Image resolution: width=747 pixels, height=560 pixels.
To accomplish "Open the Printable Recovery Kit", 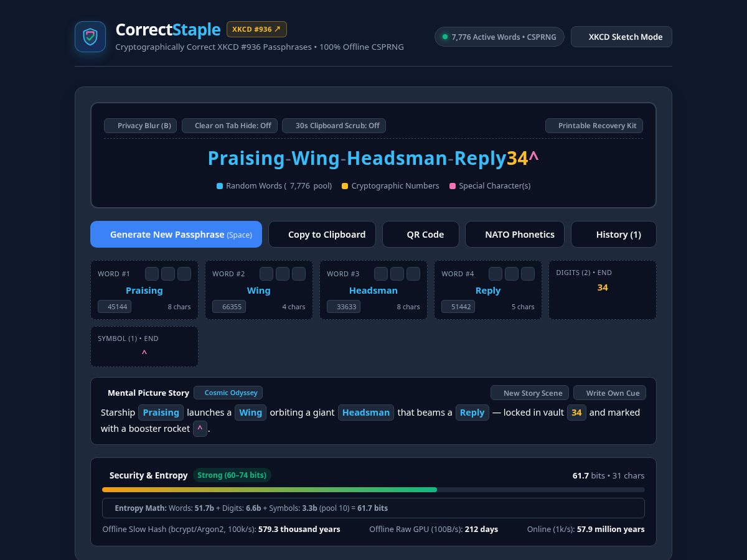I will (594, 126).
